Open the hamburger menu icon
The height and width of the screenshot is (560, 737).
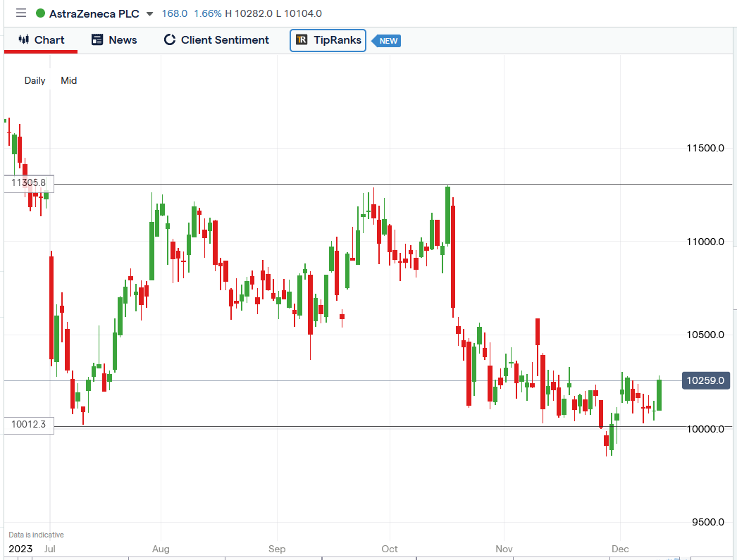tap(21, 13)
